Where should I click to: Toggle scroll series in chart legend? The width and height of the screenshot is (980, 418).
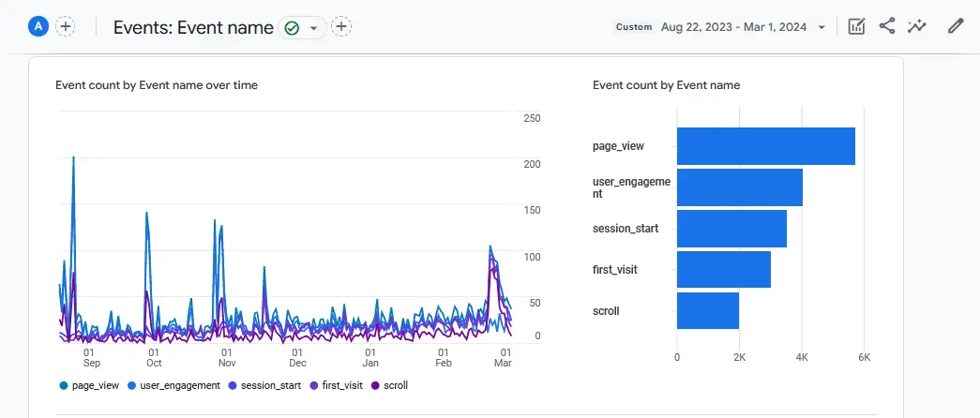(x=390, y=385)
